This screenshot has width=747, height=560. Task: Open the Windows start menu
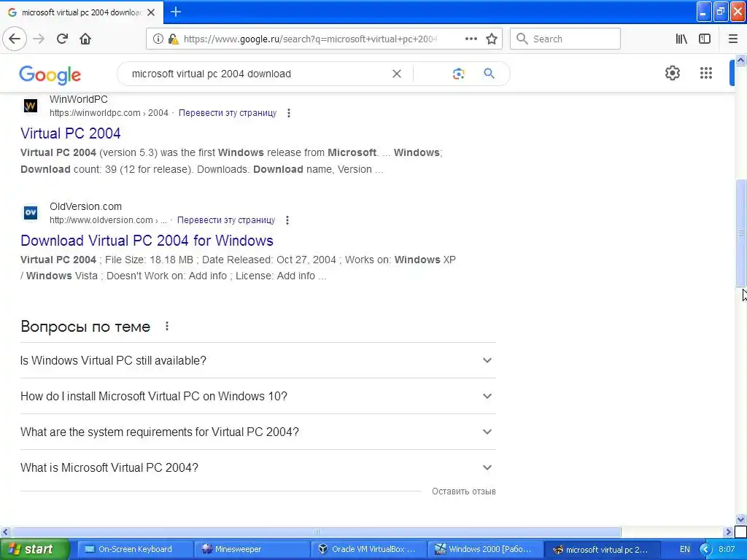coord(34,550)
